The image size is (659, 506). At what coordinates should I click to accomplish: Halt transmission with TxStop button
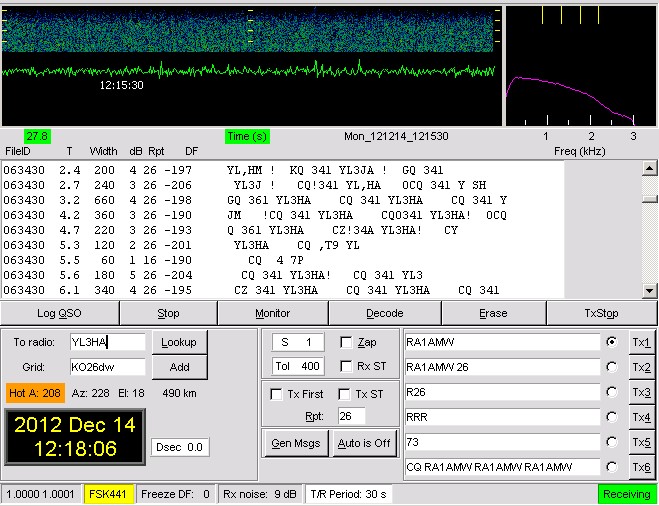point(601,313)
